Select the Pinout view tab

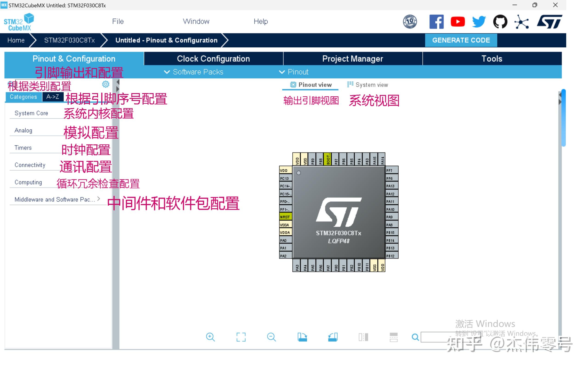pos(310,85)
